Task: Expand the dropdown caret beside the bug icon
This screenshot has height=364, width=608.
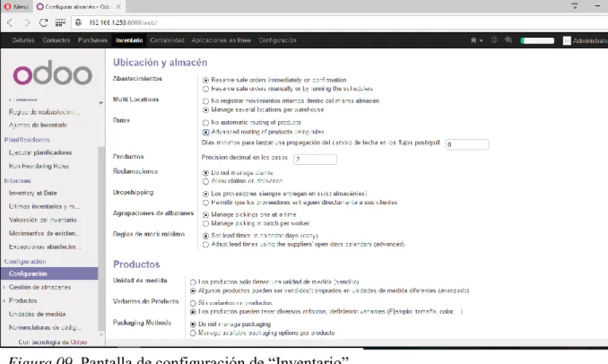Action: 482,40
